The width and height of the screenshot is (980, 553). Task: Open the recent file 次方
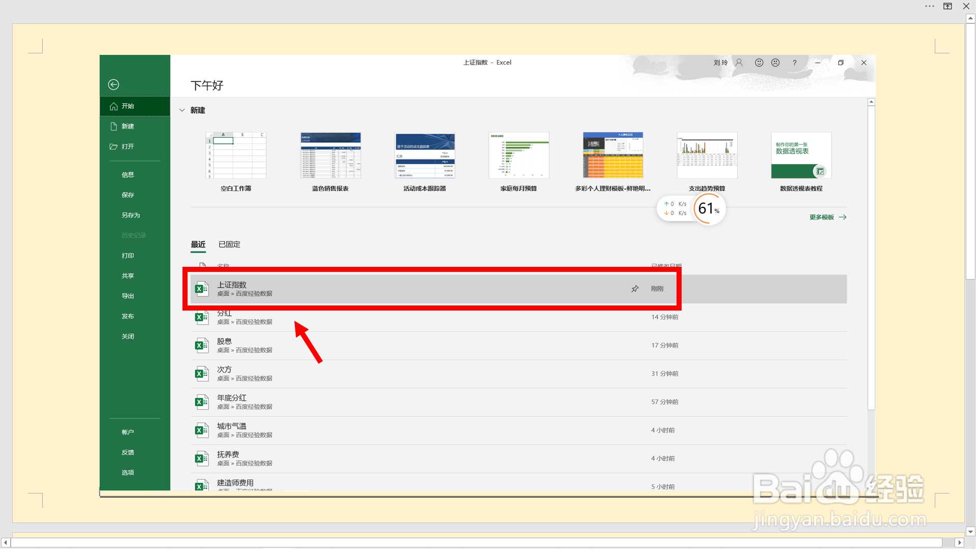coord(520,376)
